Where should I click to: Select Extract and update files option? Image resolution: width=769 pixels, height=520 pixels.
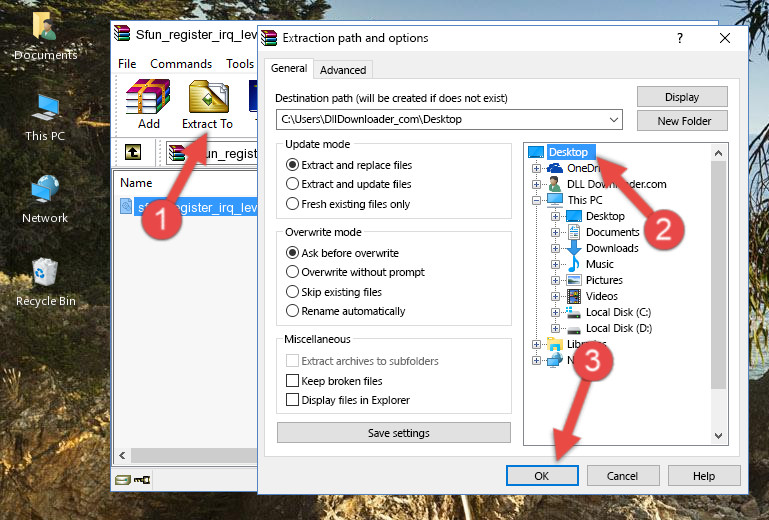click(x=293, y=184)
